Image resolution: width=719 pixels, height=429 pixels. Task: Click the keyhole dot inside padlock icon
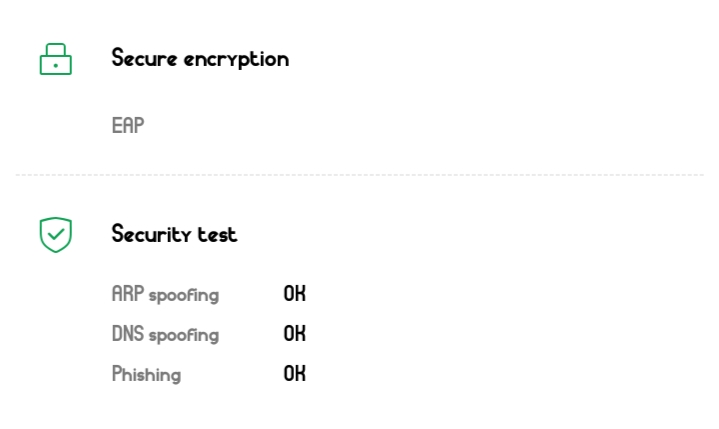tap(56, 65)
